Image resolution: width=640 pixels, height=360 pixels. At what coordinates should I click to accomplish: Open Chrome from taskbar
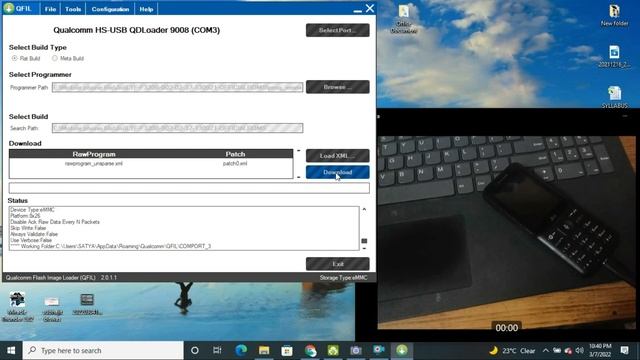click(310, 350)
